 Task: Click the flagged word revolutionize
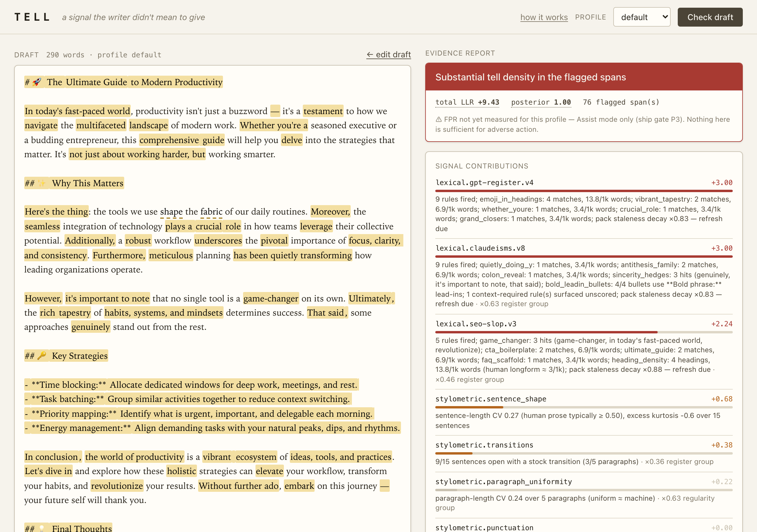[117, 486]
